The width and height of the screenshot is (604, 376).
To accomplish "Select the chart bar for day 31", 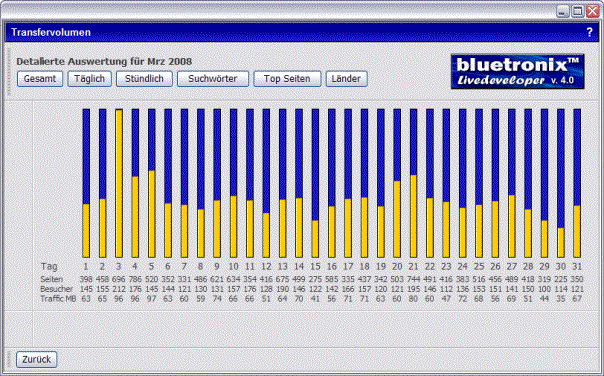I will tap(577, 183).
